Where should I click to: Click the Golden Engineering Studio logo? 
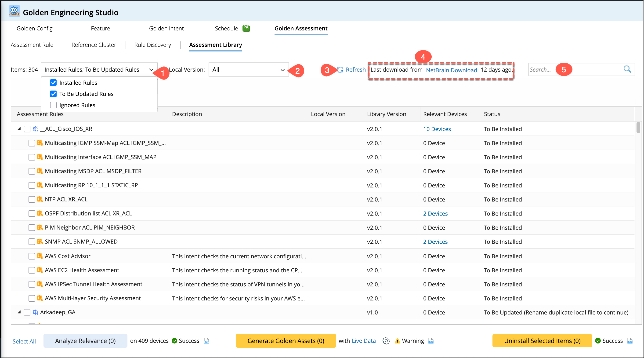[14, 11]
